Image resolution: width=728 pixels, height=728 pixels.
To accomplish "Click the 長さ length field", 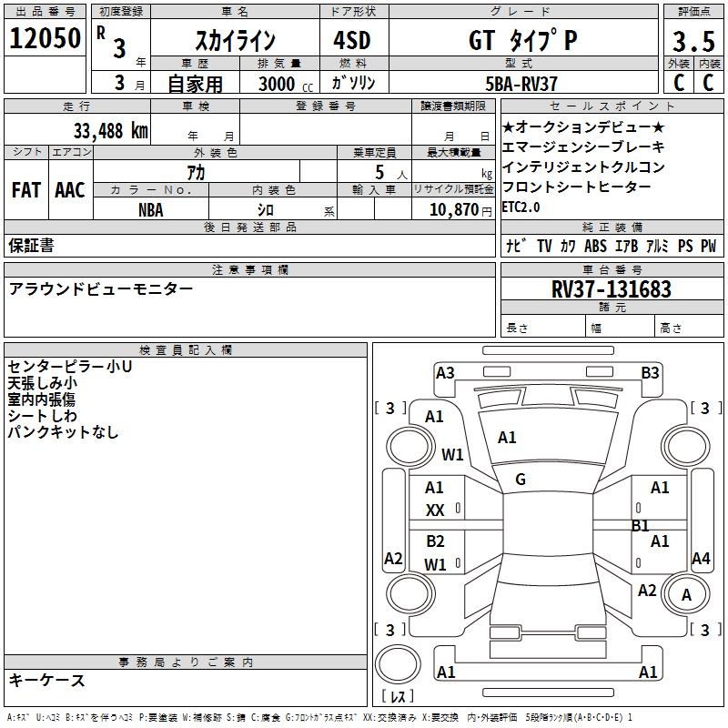I will pyautogui.click(x=542, y=328).
